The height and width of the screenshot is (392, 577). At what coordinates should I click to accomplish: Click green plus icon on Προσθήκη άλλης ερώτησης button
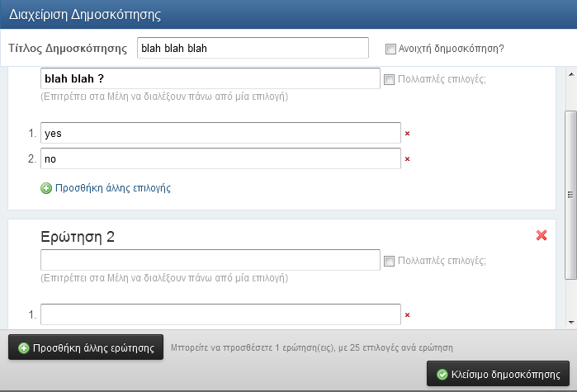coord(24,348)
